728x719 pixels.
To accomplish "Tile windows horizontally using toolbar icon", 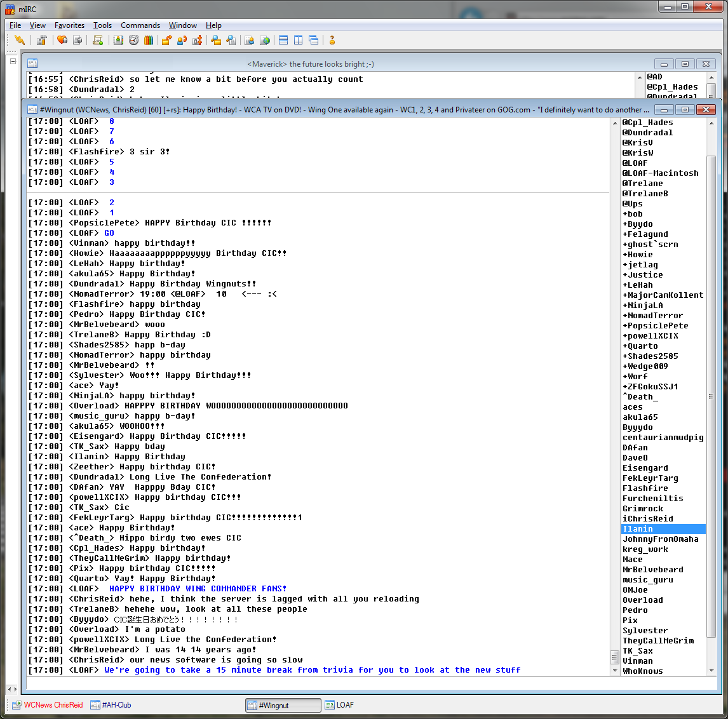I will click(x=283, y=41).
